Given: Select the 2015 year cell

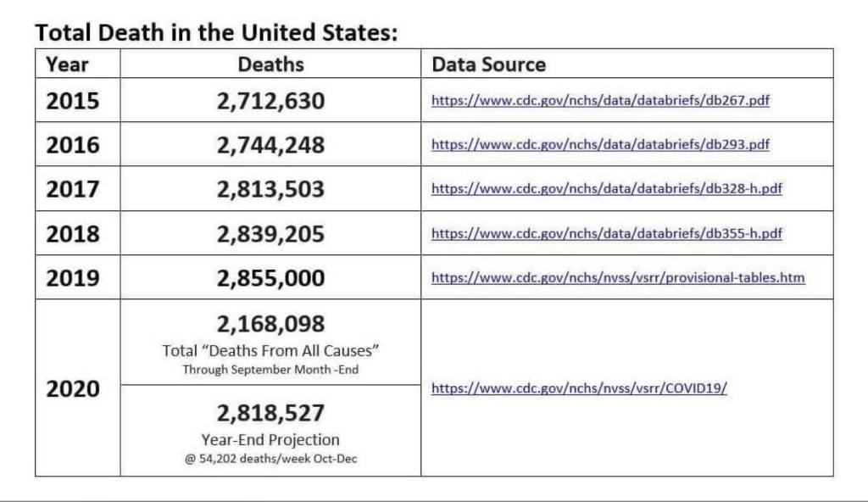Looking at the screenshot, I should point(72,101).
